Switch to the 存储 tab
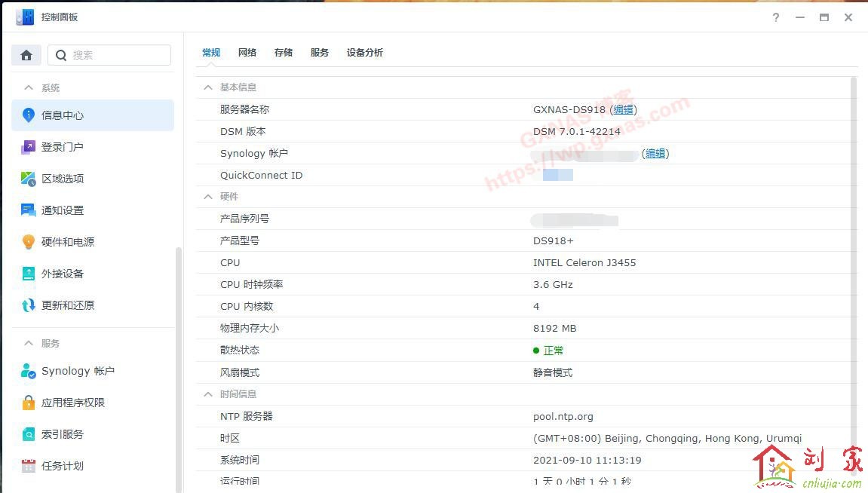This screenshot has height=493, width=868. point(284,53)
